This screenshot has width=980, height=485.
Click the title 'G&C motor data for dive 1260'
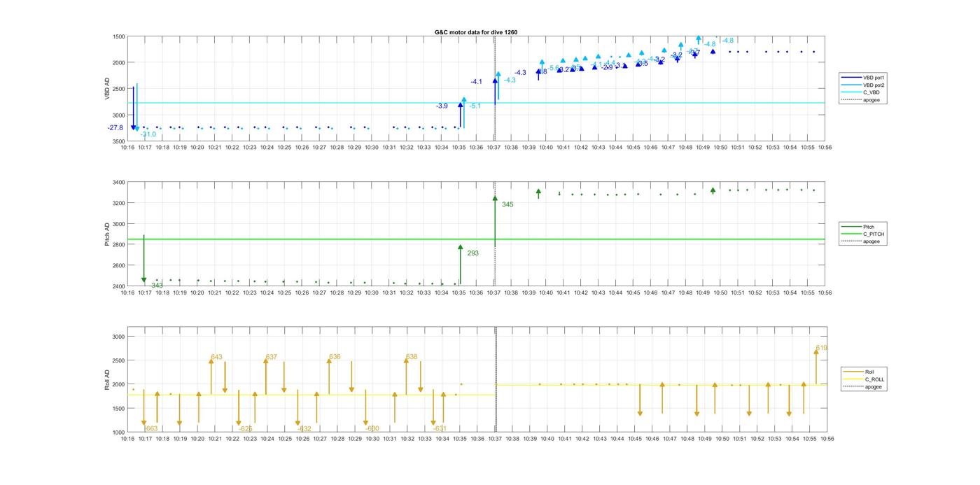[x=476, y=32]
